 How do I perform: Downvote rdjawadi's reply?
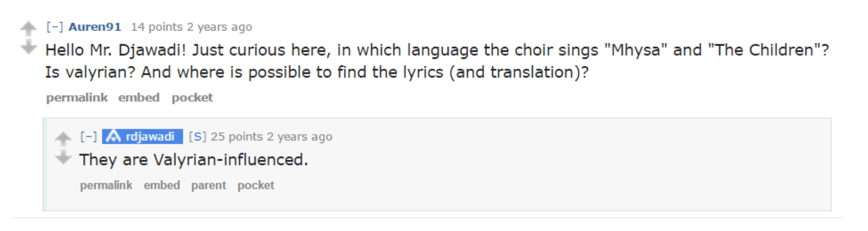pyautogui.click(x=63, y=157)
